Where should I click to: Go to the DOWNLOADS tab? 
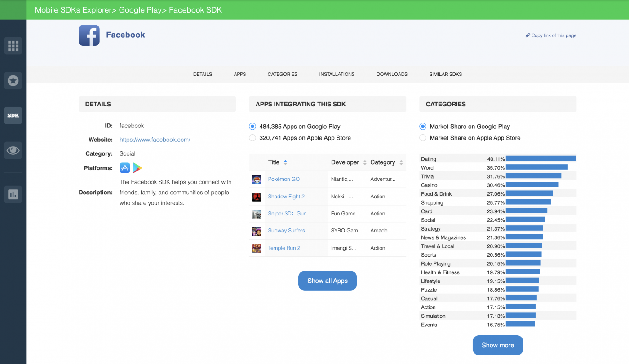[x=392, y=74]
